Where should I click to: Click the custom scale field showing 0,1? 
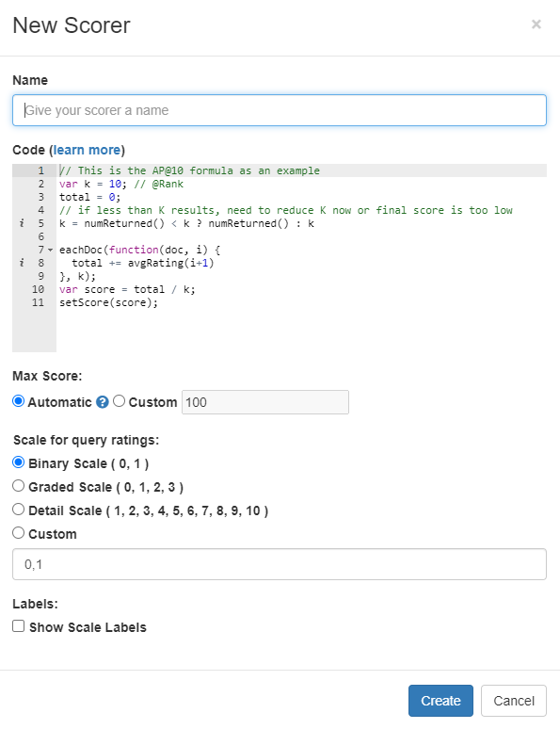point(280,564)
